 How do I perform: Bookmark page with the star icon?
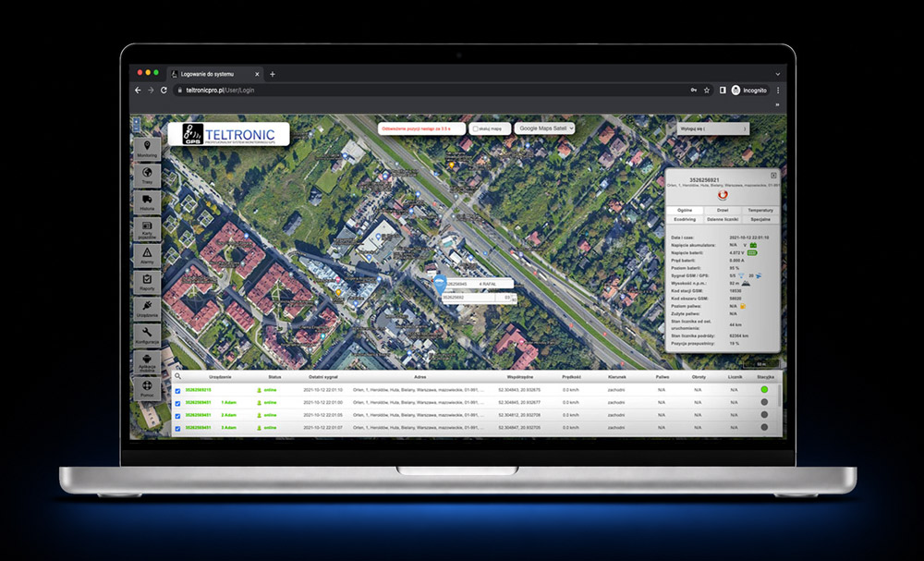click(707, 91)
